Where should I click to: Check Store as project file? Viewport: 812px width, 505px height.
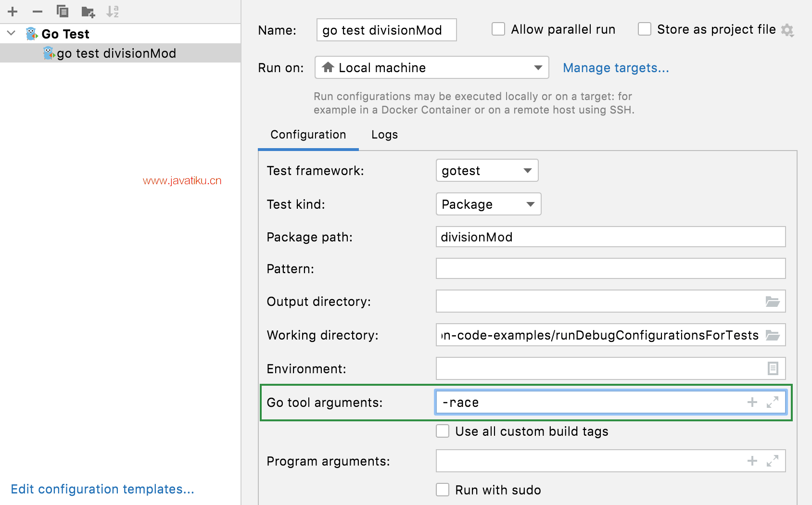645,29
